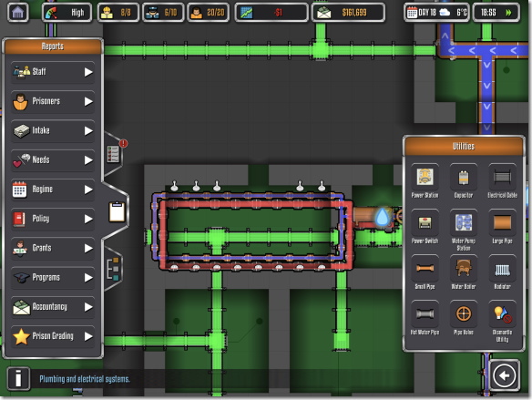Go back with the arrow button
This screenshot has width=532, height=400.
click(x=504, y=375)
